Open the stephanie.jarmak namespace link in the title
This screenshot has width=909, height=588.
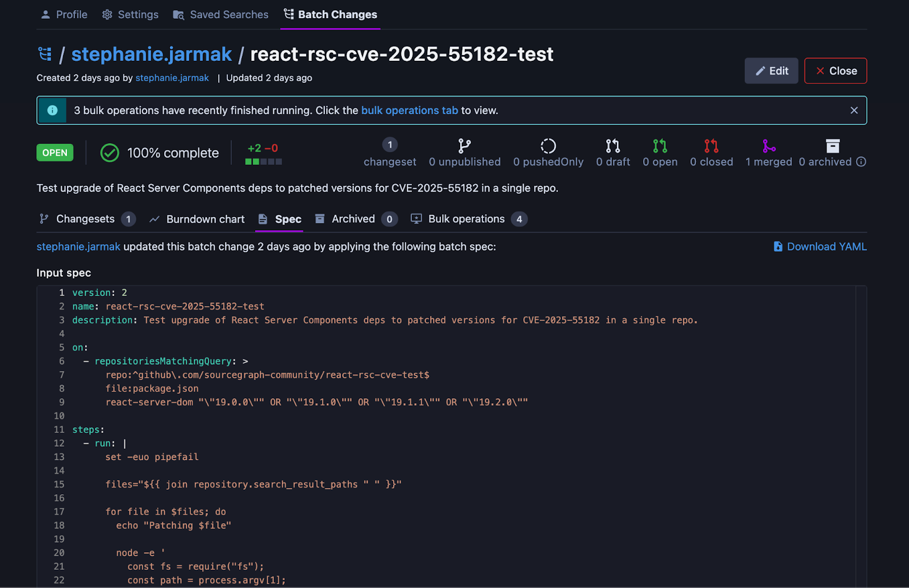[152, 54]
